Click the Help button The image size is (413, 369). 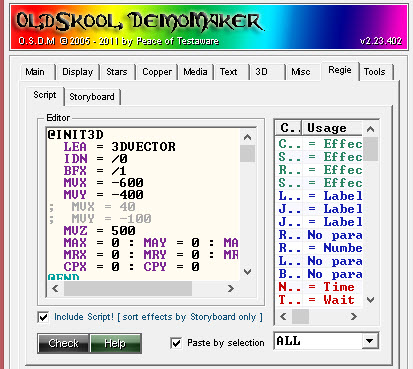point(115,343)
